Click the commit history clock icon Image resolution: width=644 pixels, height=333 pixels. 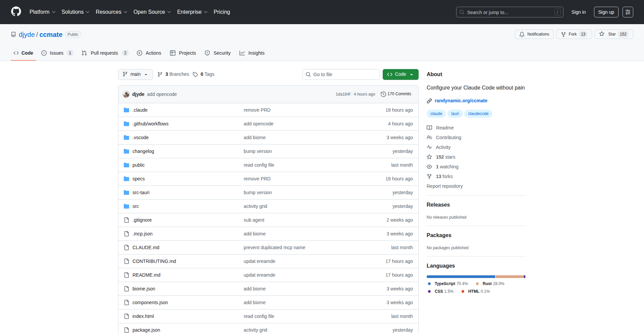(x=383, y=94)
